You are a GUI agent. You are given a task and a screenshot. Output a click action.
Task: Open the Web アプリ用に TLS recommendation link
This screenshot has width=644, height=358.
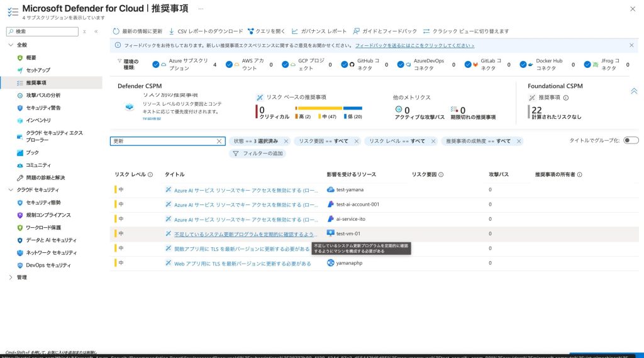click(242, 263)
